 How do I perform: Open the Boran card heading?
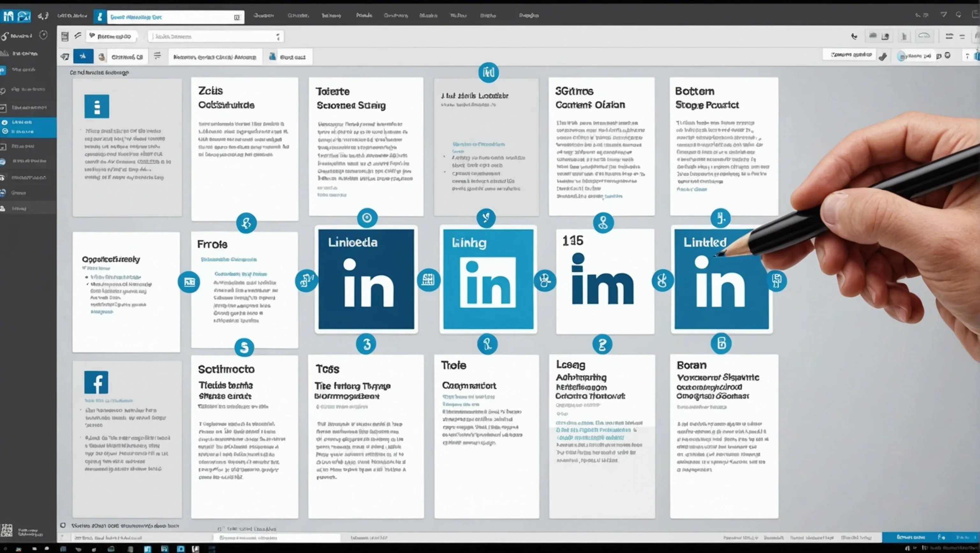coord(691,365)
